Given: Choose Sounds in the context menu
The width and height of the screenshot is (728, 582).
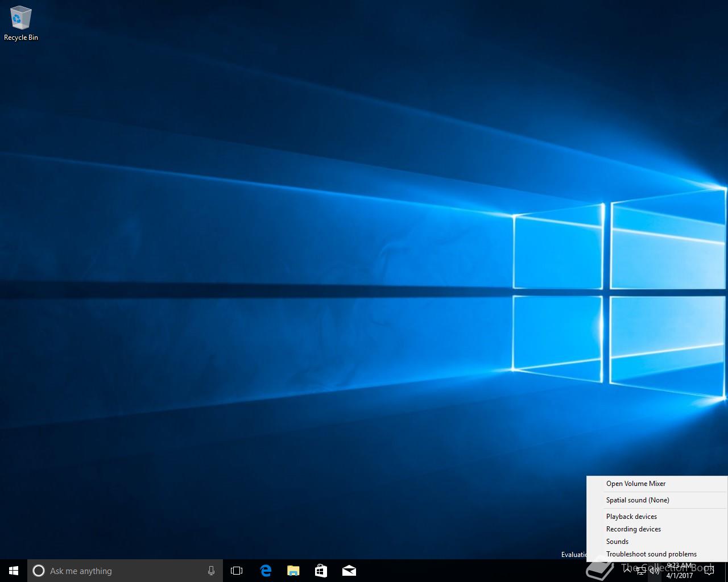Looking at the screenshot, I should (657, 542).
